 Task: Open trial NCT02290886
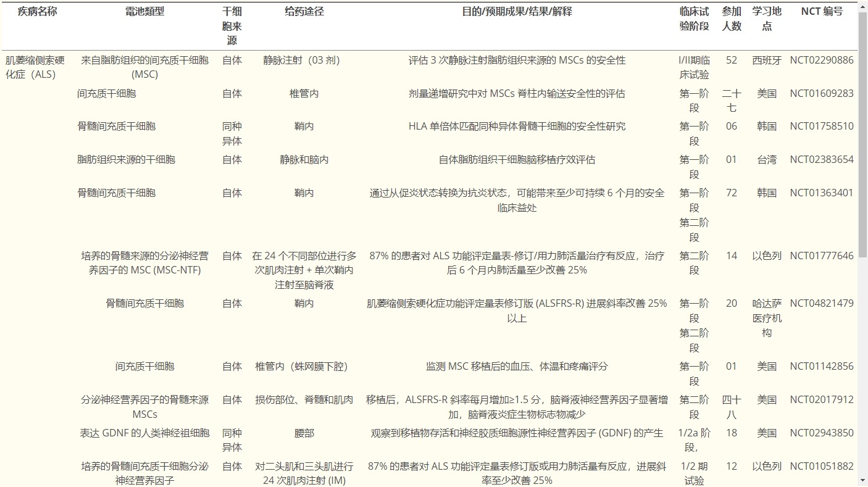click(821, 60)
